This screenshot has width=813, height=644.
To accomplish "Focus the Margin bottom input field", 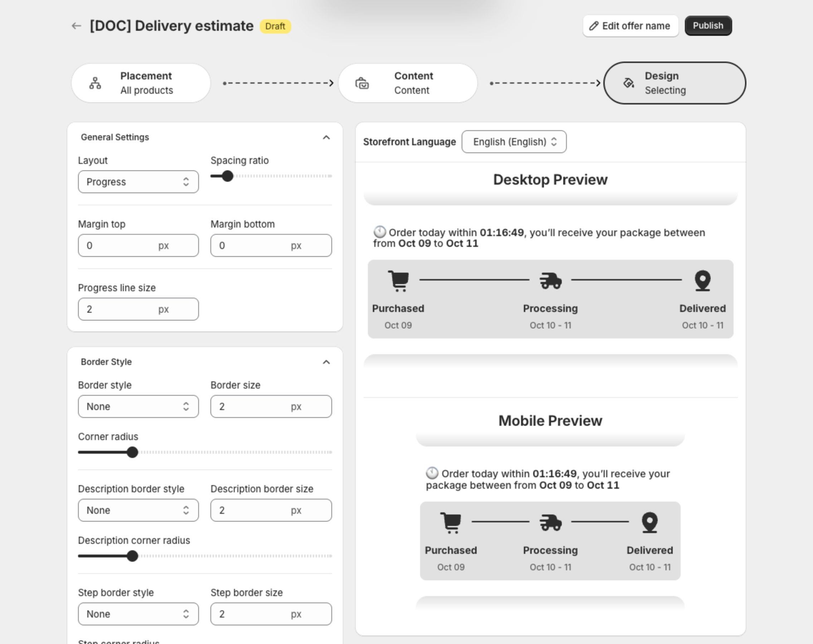I will [x=271, y=245].
